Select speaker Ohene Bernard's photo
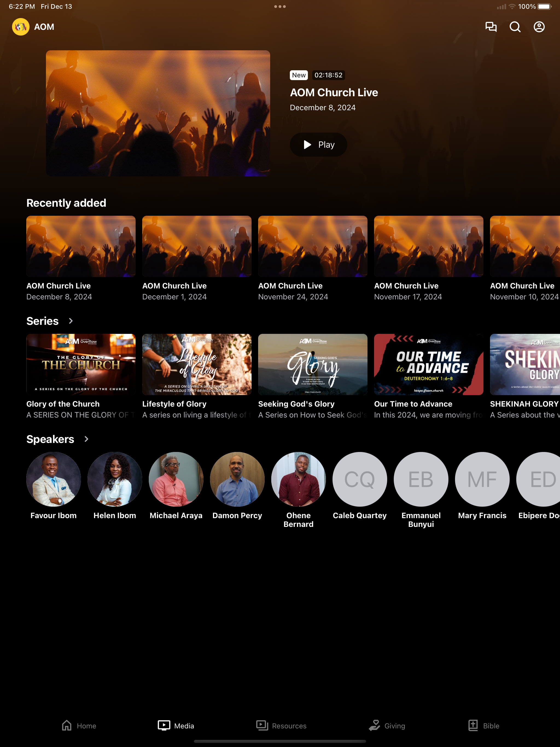Image resolution: width=560 pixels, height=747 pixels. coord(299,479)
